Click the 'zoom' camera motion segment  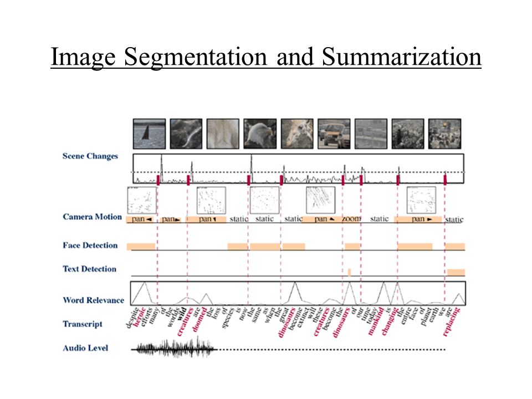(351, 219)
